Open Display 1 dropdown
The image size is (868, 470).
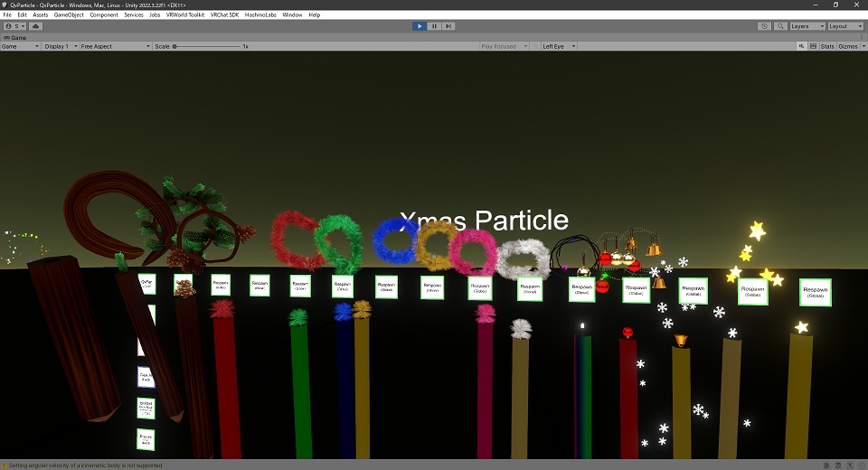pos(60,46)
